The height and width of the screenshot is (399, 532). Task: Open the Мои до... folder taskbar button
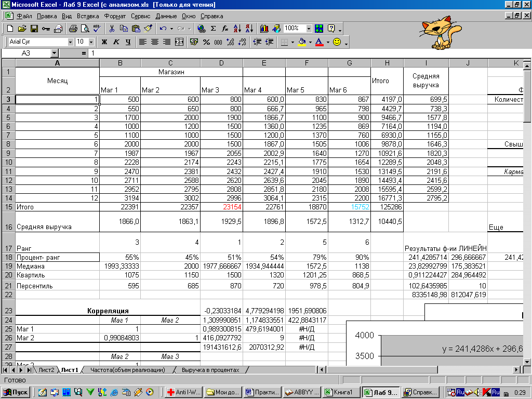[223, 392]
